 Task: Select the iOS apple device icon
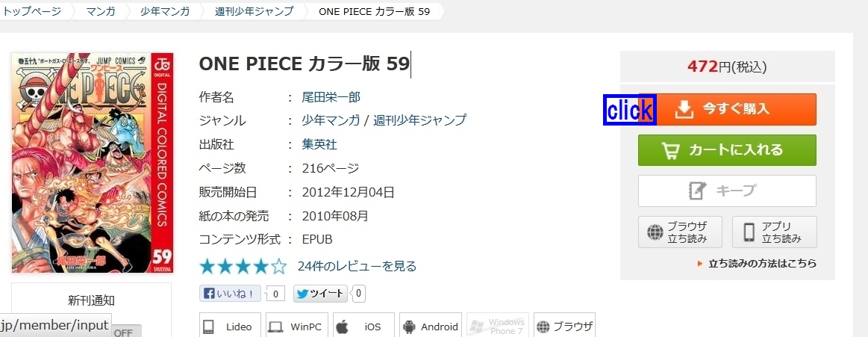point(363,326)
